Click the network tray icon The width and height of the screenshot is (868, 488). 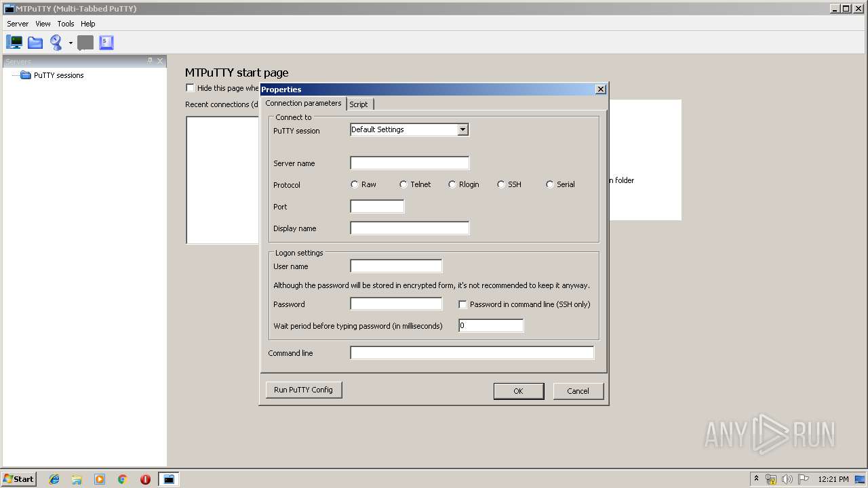771,479
